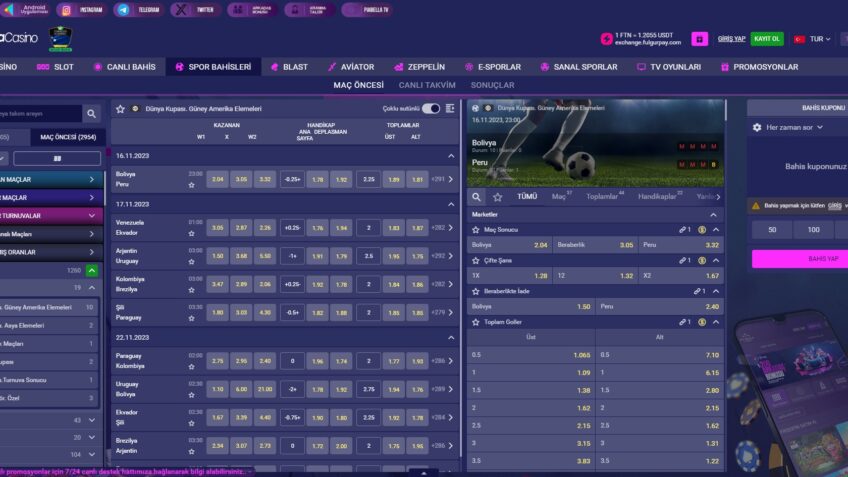The image size is (848, 477).
Task: Click the team search magnifier icon
Action: (91, 114)
